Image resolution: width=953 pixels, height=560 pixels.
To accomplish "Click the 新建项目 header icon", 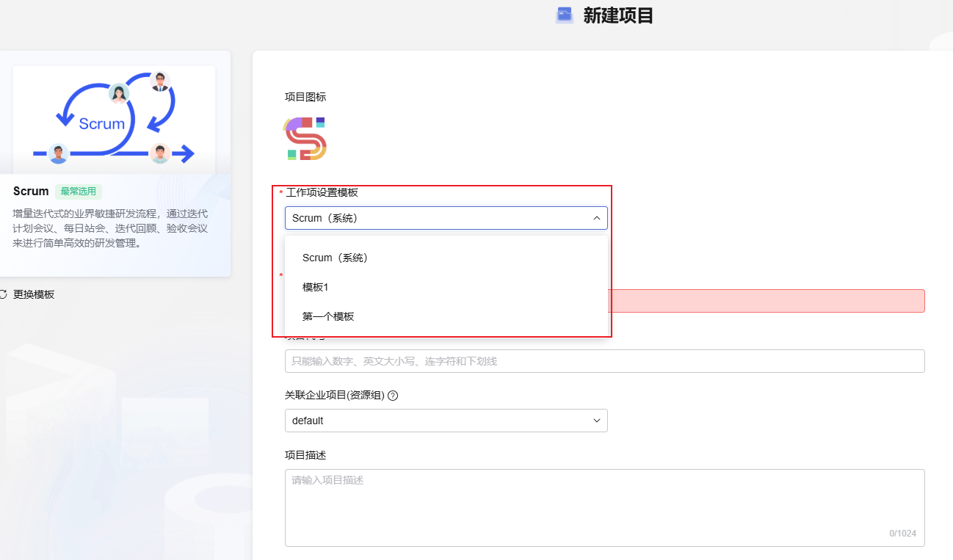I will 564,15.
